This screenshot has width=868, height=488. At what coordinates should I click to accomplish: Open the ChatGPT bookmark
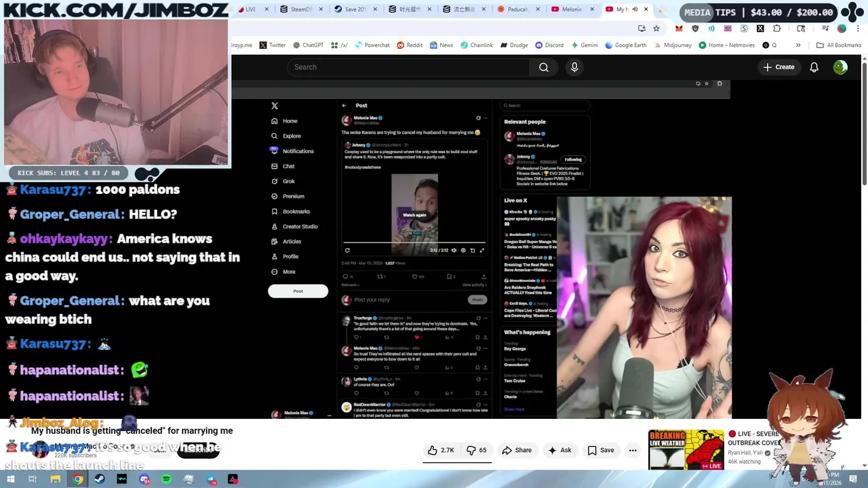(309, 45)
